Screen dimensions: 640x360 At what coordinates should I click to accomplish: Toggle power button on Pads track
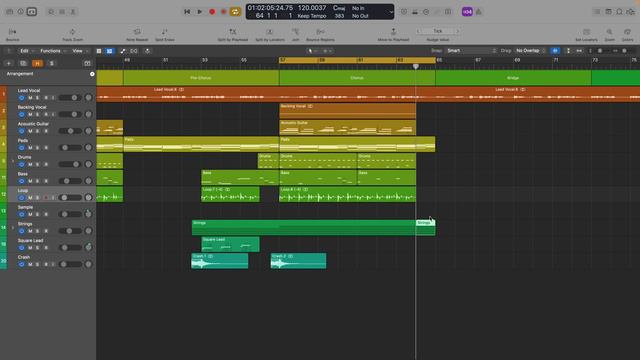(x=22, y=148)
